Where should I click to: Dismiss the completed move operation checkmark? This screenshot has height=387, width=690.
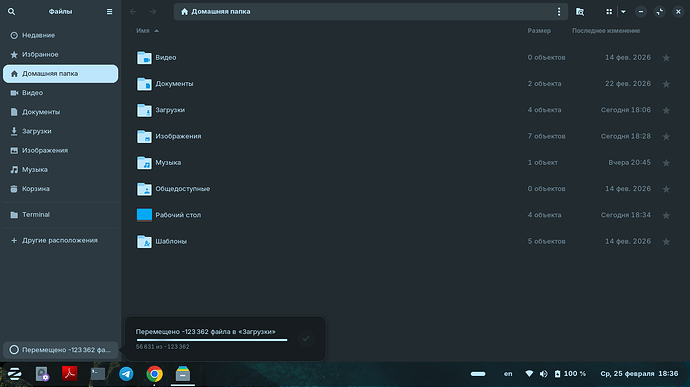[306, 339]
